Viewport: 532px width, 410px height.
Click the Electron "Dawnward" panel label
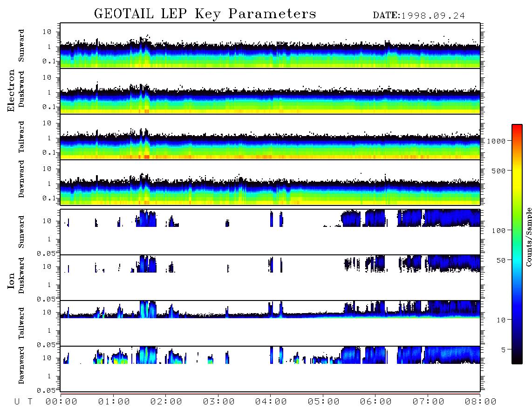(21, 179)
